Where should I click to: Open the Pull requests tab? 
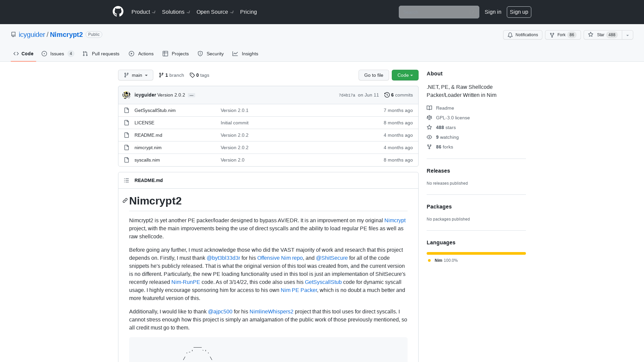tap(101, 54)
